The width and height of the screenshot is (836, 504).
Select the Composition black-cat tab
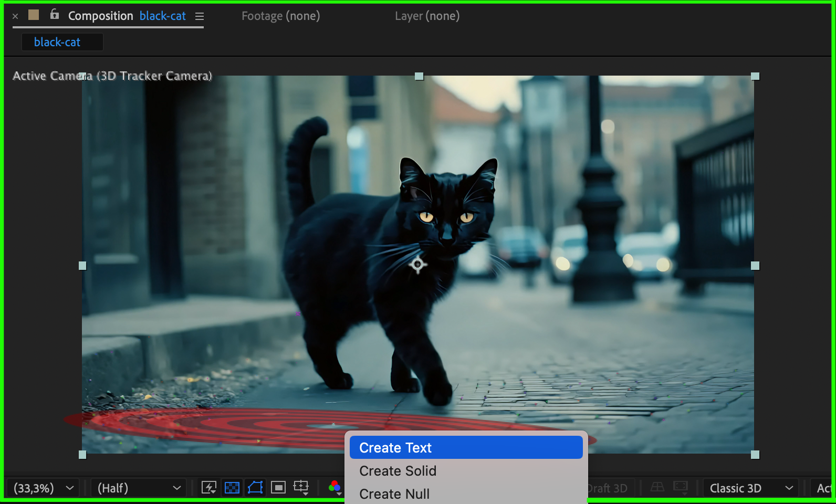point(127,16)
